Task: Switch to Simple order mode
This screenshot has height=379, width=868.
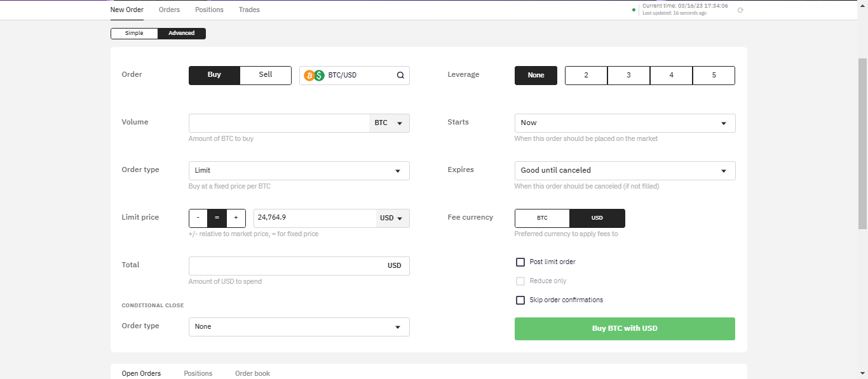Action: tap(134, 34)
